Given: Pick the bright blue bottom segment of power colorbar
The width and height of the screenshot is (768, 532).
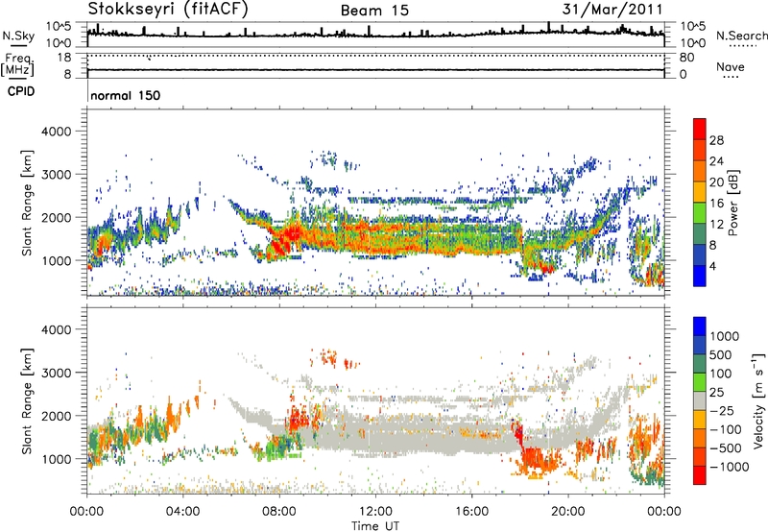Looking at the screenshot, I should point(700,277).
